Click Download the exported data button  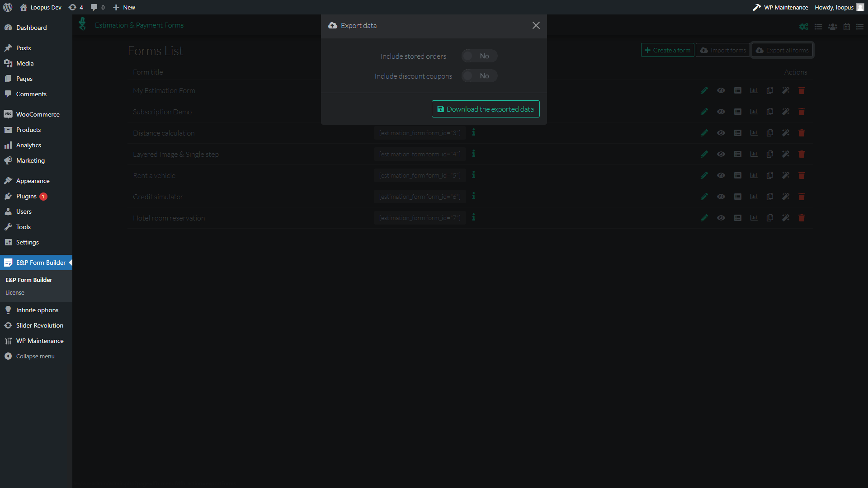click(x=485, y=109)
